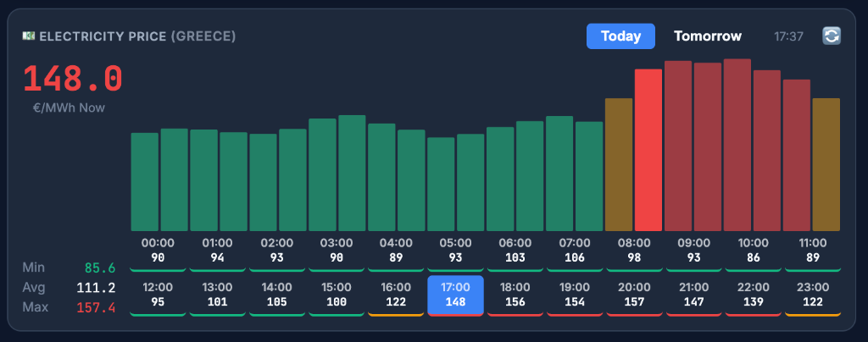868x342 pixels.
Task: Select the 00:00 hour cell showing 90
Action: point(159,251)
